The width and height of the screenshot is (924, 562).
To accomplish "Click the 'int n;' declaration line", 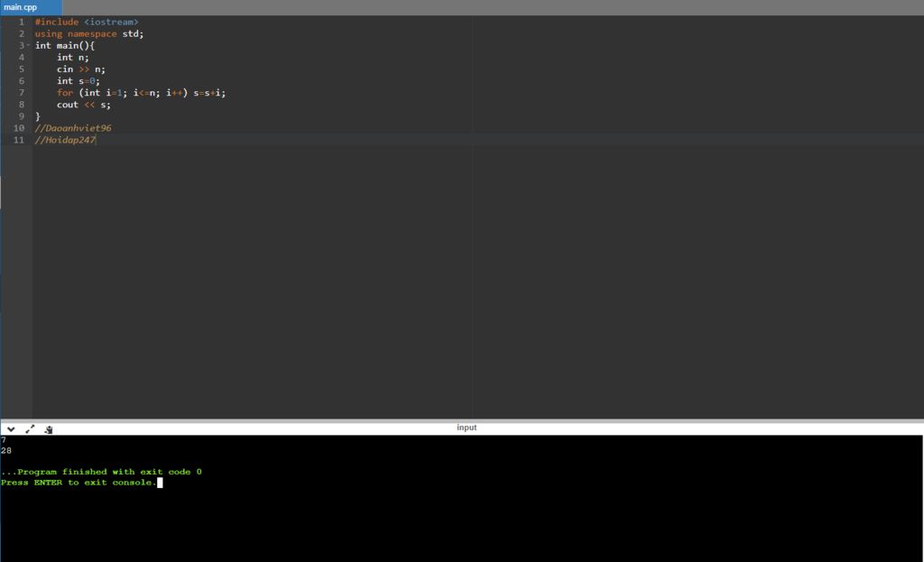I will 72,57.
